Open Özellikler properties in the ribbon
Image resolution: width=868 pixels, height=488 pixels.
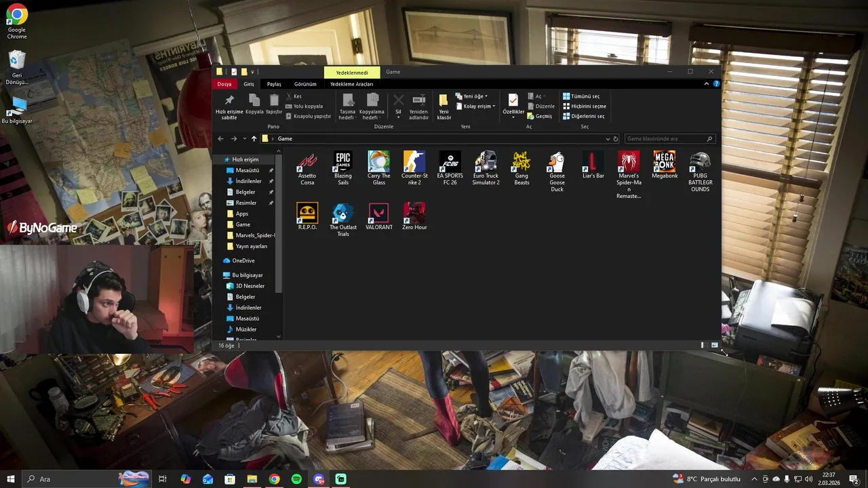click(x=513, y=104)
